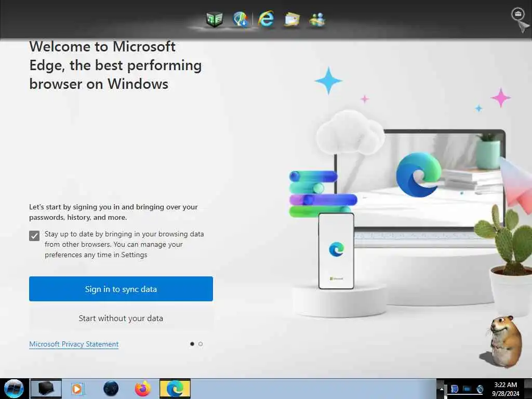Show hidden system tray icons

tap(442, 389)
